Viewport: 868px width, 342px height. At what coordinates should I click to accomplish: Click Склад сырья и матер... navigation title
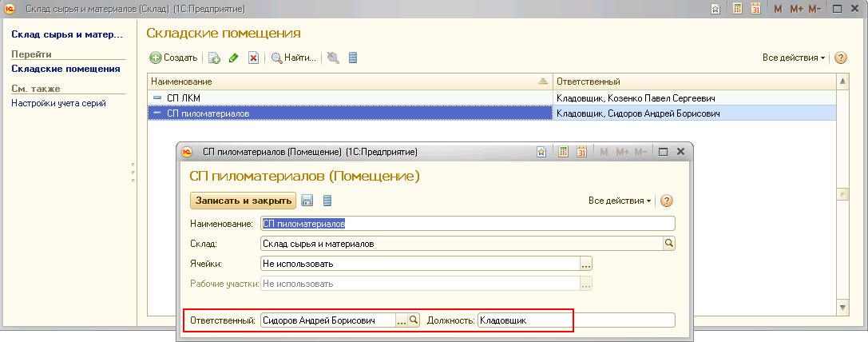tap(67, 34)
